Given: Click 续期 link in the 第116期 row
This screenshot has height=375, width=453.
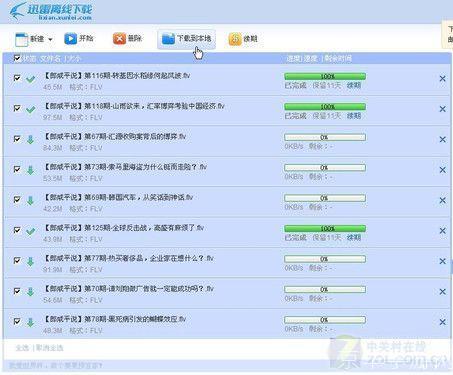Looking at the screenshot, I should click(354, 85).
